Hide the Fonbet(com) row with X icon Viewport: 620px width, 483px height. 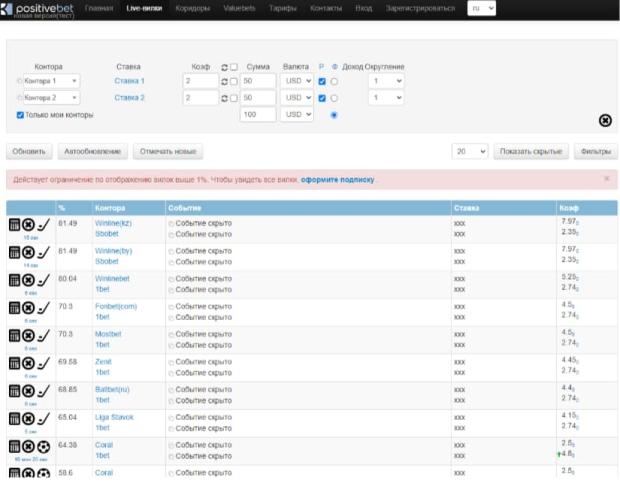(x=28, y=308)
